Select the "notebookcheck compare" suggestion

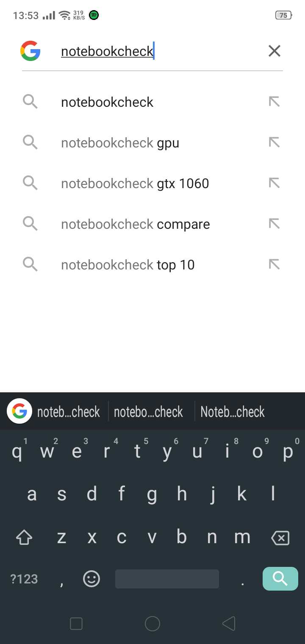[136, 224]
